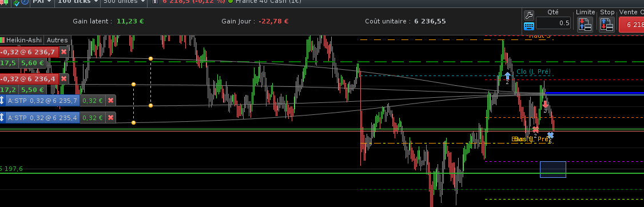Screen dimensions: 644x207
Task: Toggle the blue keyboard shortcut icon
Action: pyautogui.click(x=529, y=26)
